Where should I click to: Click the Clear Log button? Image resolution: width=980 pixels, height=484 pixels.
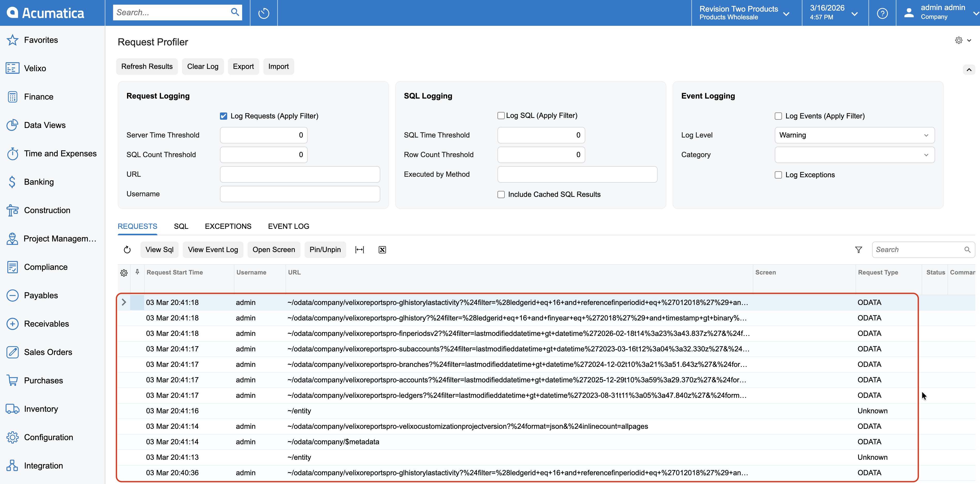(202, 67)
